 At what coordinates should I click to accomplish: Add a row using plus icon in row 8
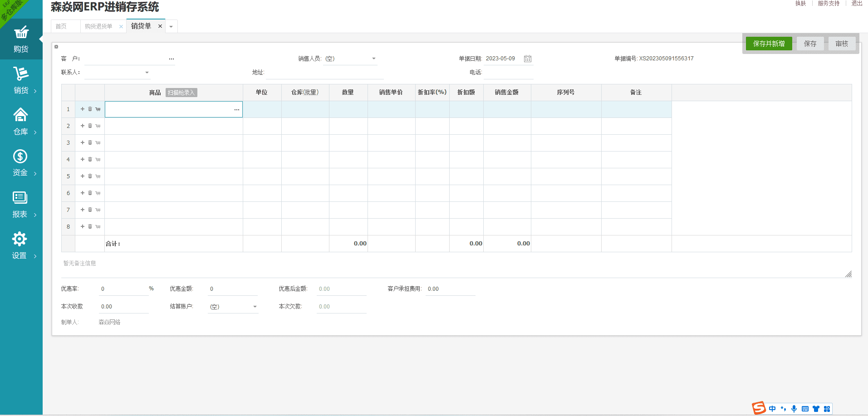click(x=83, y=226)
